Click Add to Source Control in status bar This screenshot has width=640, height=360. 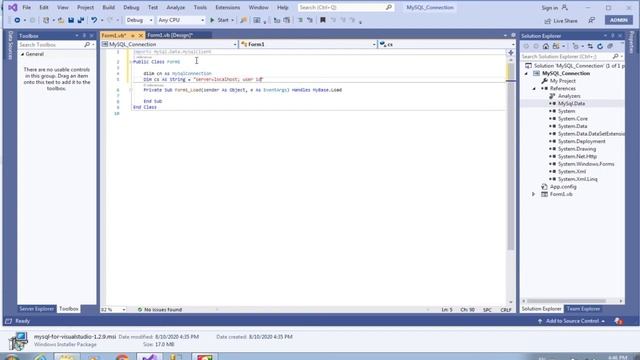571,321
